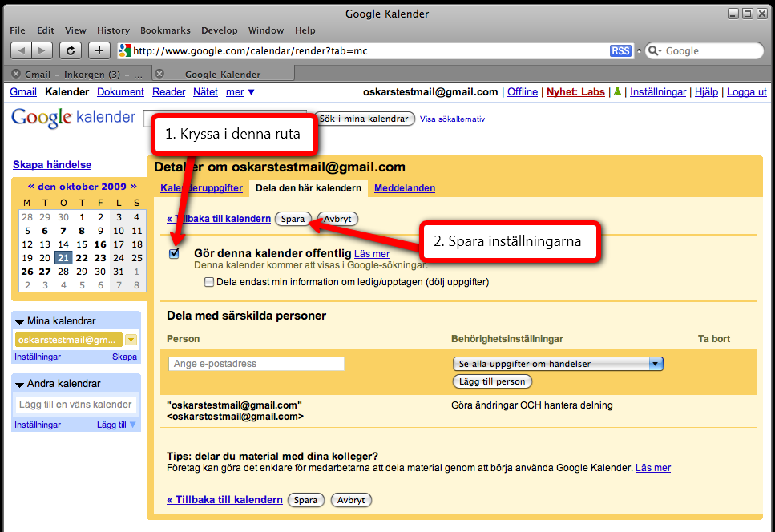Click the Spara button just under the tabs
This screenshot has width=775, height=532.
[293, 219]
